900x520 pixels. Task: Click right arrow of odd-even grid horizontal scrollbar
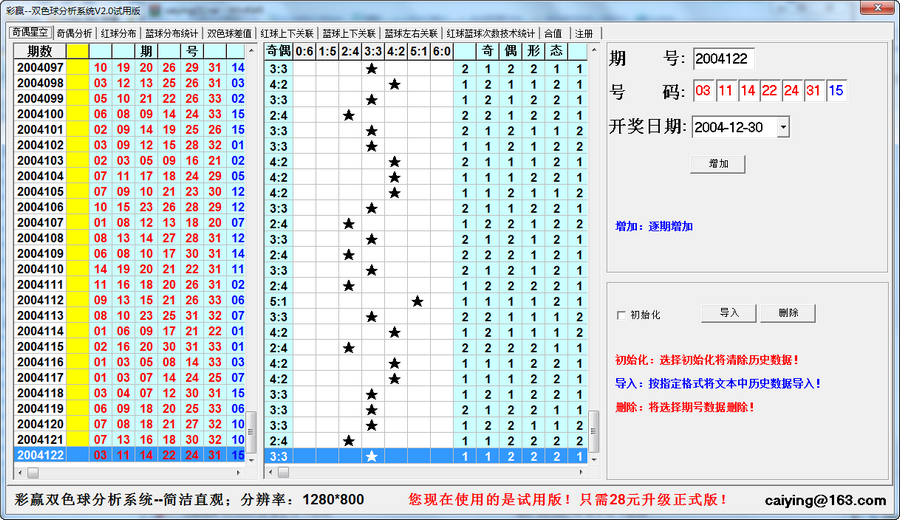tap(581, 472)
